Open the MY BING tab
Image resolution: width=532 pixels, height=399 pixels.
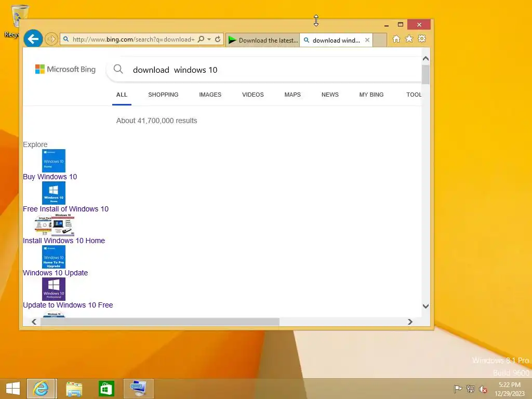tap(371, 95)
